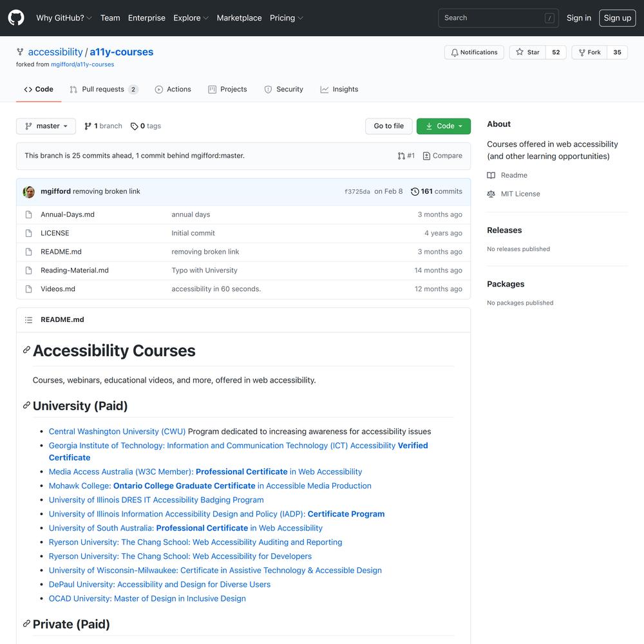Screen dimensions: 644x644
Task: Click Sign in
Action: click(x=579, y=17)
